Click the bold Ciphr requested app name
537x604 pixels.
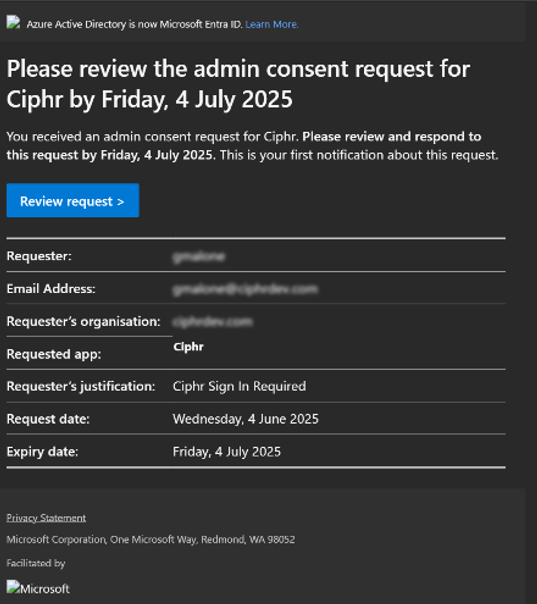[188, 347]
